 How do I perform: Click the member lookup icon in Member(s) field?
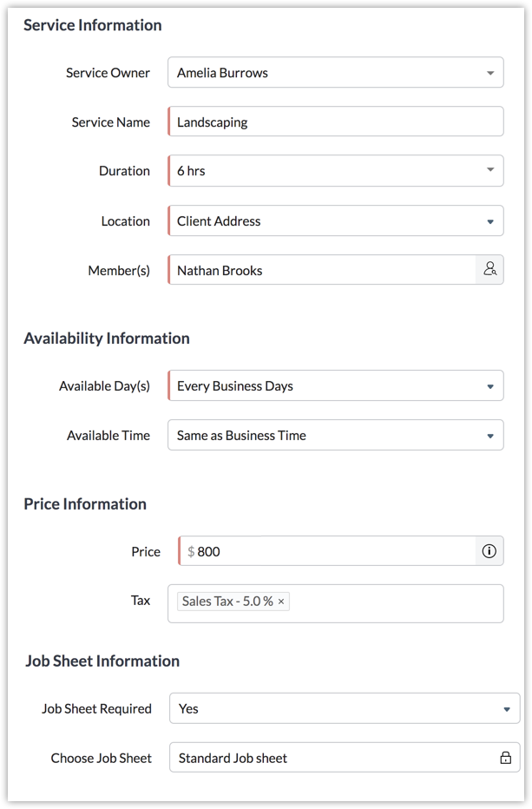point(489,270)
